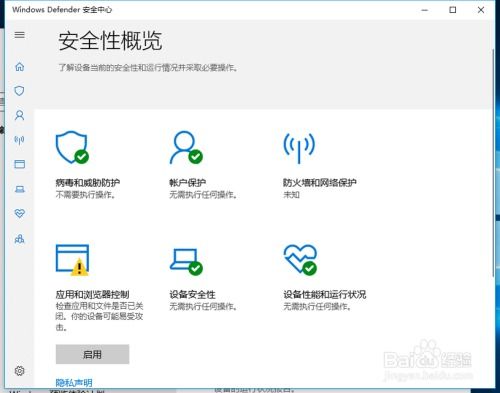Click the firewall status text 未知
Image resolution: width=500 pixels, height=393 pixels.
click(x=291, y=195)
